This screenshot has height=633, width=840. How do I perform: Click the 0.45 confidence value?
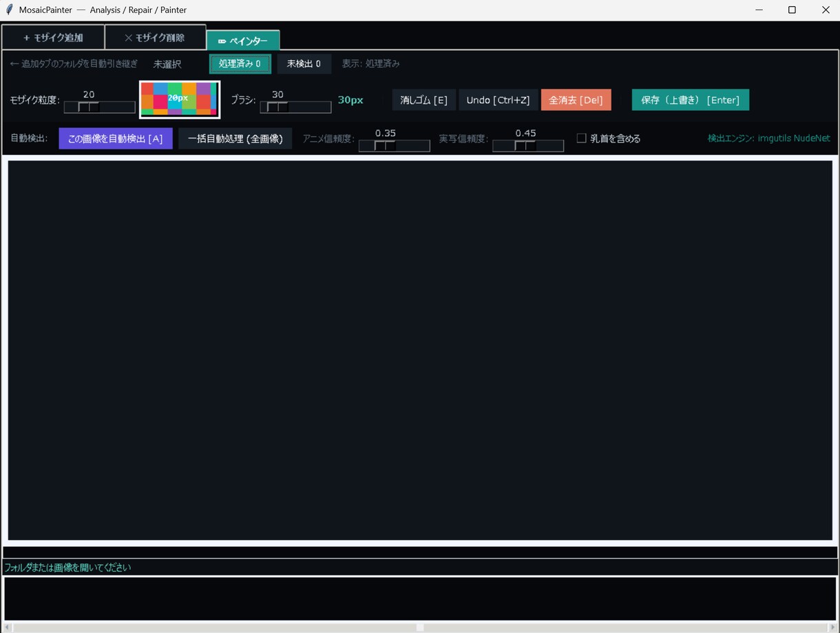click(526, 133)
